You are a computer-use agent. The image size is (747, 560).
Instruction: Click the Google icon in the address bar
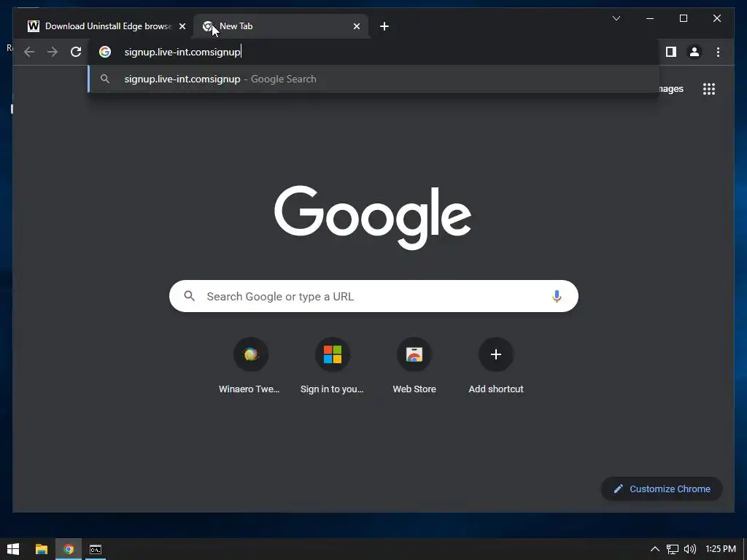(105, 52)
